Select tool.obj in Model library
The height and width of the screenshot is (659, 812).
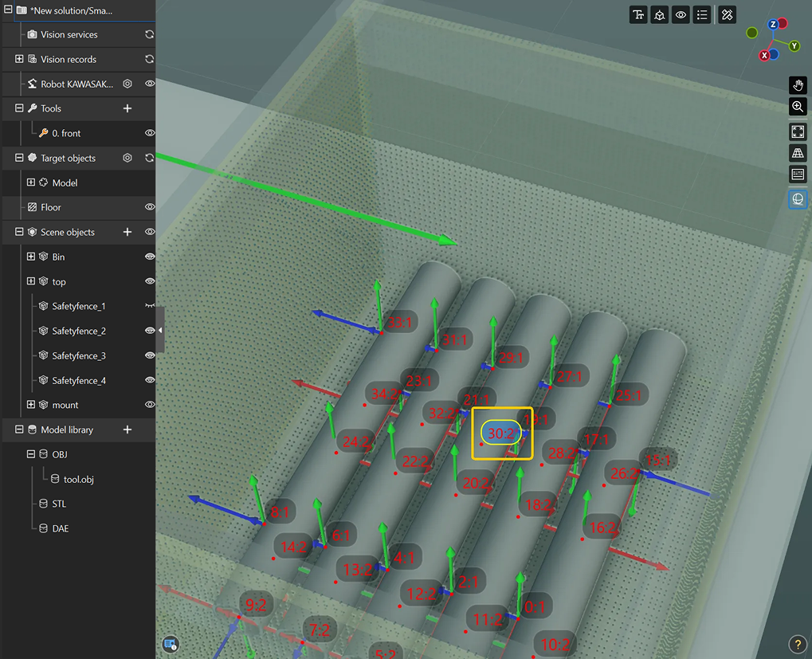pos(78,479)
